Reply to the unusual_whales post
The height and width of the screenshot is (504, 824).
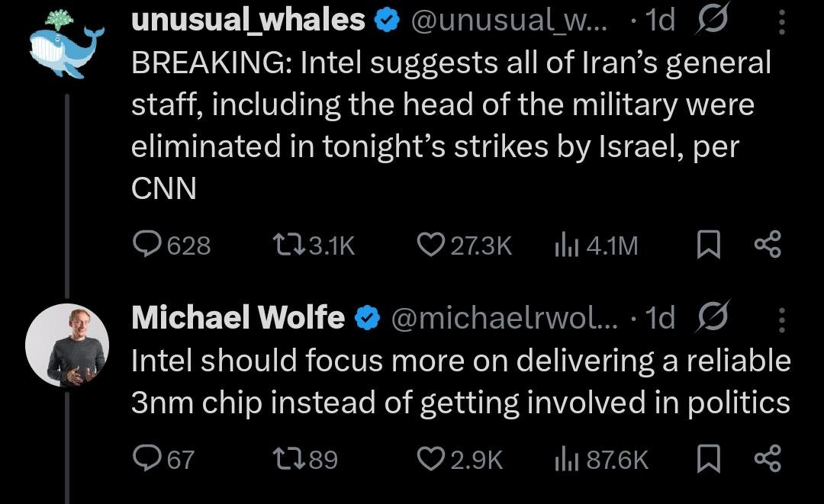[x=145, y=245]
